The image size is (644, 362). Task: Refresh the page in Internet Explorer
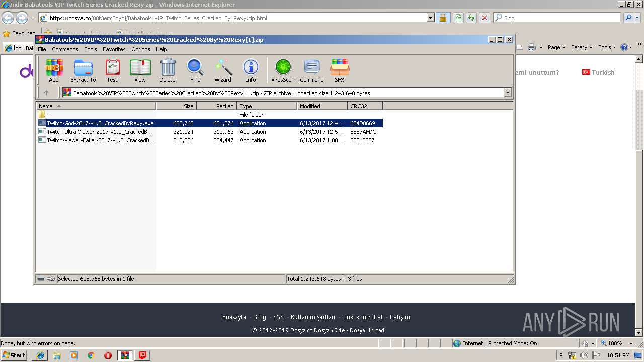pos(471,18)
